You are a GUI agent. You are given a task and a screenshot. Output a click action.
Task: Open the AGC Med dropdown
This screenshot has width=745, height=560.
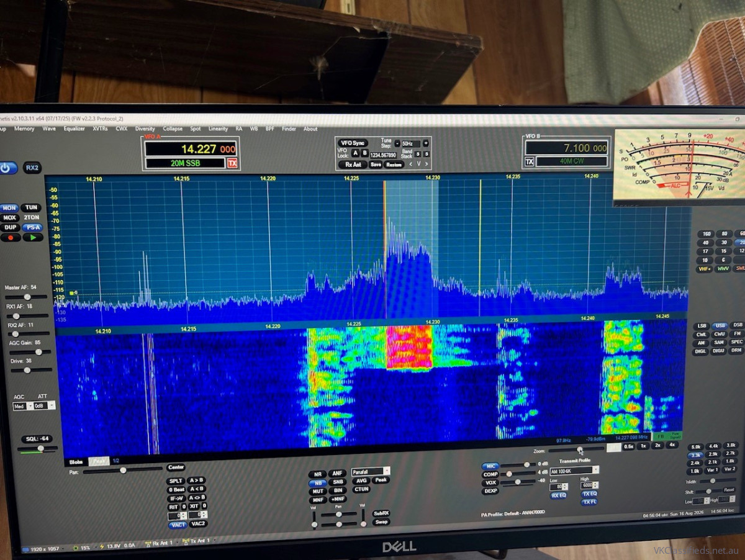[x=22, y=406]
